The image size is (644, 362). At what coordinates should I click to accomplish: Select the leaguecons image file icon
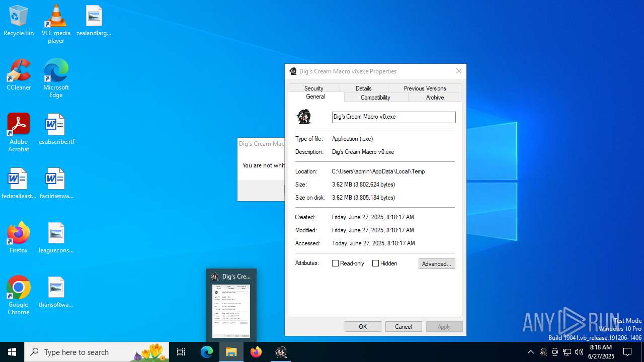(56, 238)
